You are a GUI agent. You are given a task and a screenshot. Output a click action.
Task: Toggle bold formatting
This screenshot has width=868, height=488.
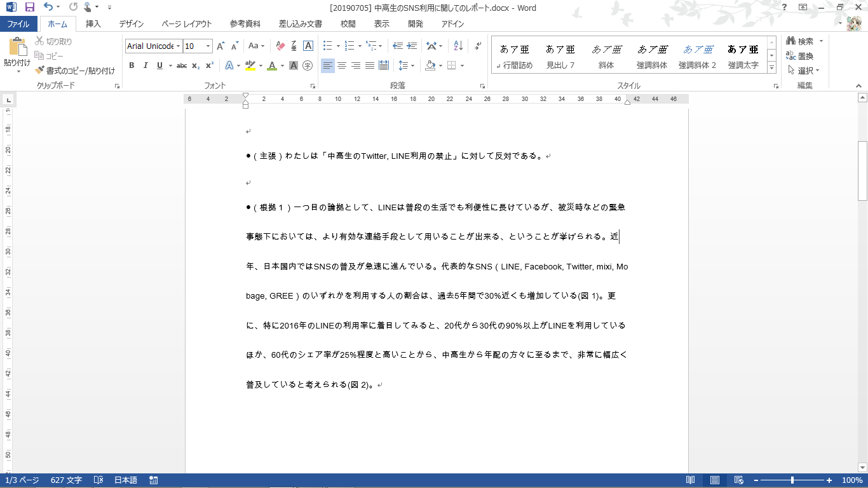132,65
